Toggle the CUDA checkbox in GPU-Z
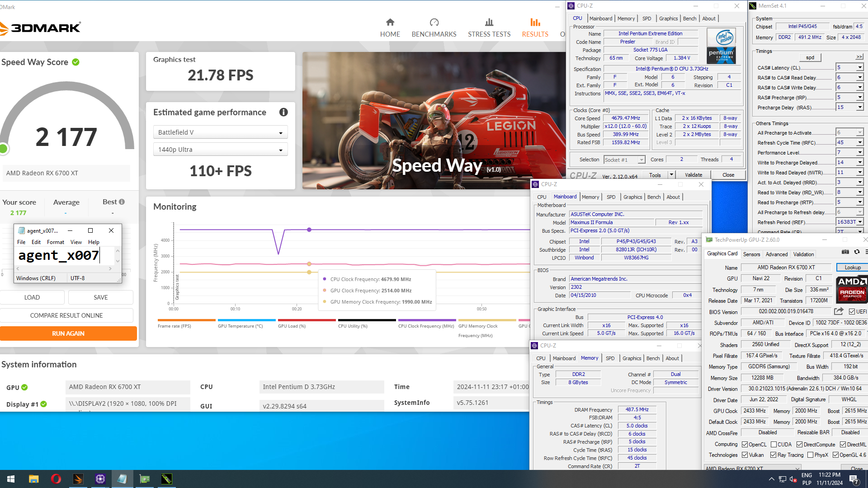Viewport: 868px width, 488px height. pos(774,445)
